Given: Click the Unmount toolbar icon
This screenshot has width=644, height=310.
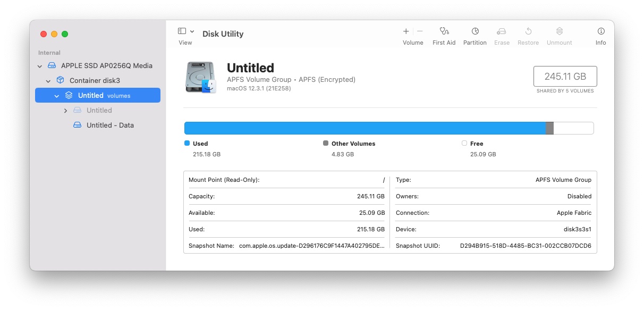Looking at the screenshot, I should pos(559,32).
